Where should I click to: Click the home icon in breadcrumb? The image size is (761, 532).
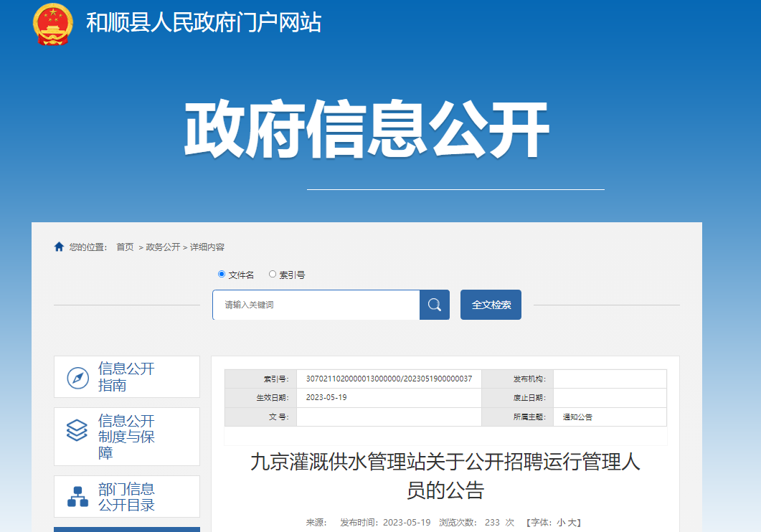click(x=60, y=247)
